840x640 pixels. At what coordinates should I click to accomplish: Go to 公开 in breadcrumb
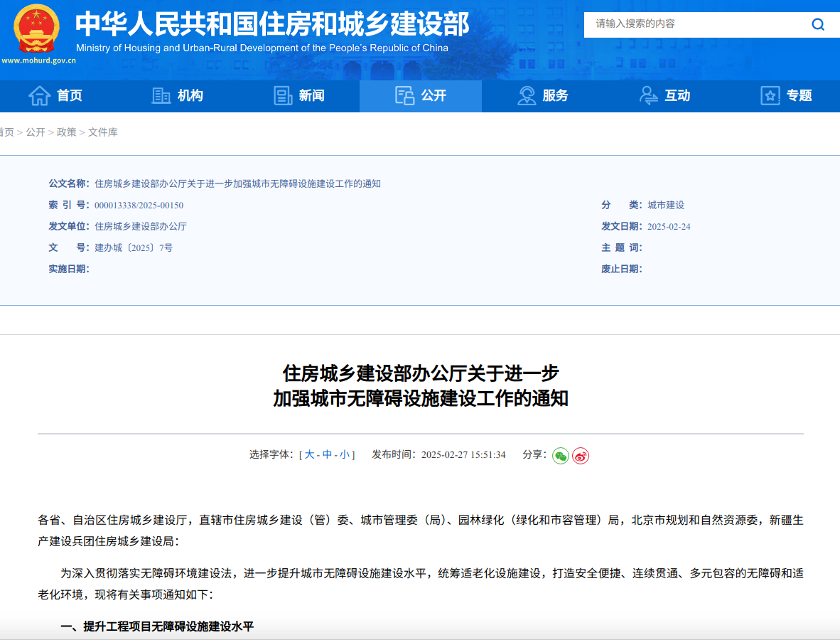pos(36,132)
